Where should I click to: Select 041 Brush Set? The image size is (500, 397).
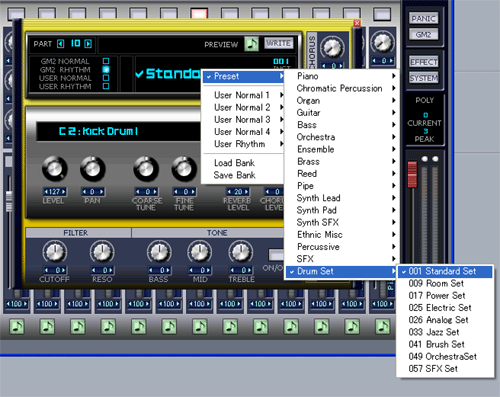coord(445,344)
